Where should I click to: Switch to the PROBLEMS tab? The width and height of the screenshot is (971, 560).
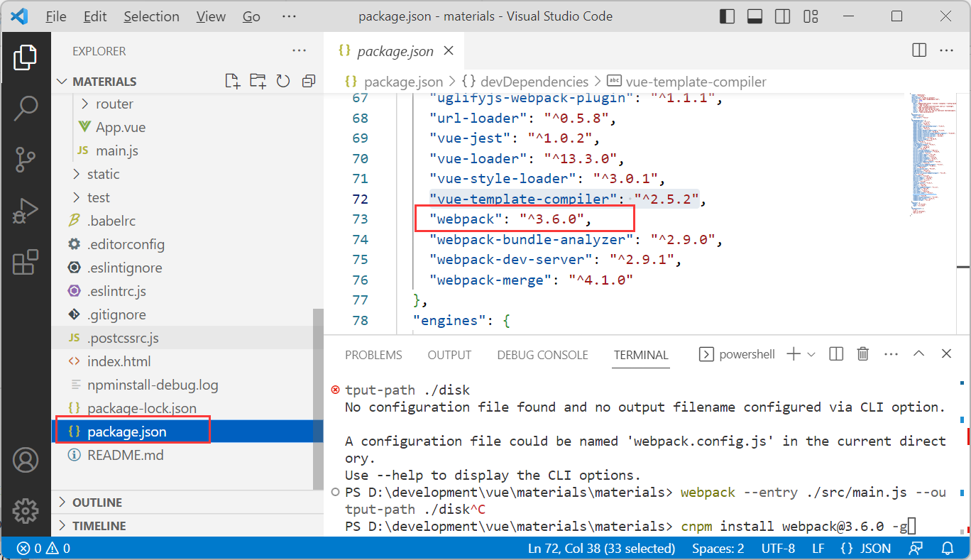point(373,355)
